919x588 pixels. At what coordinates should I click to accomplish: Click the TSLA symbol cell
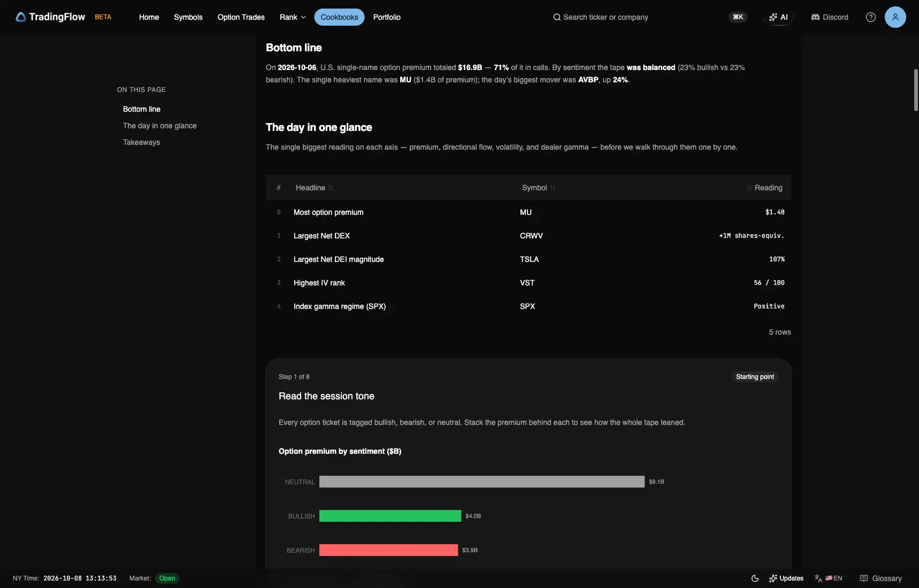pos(529,259)
